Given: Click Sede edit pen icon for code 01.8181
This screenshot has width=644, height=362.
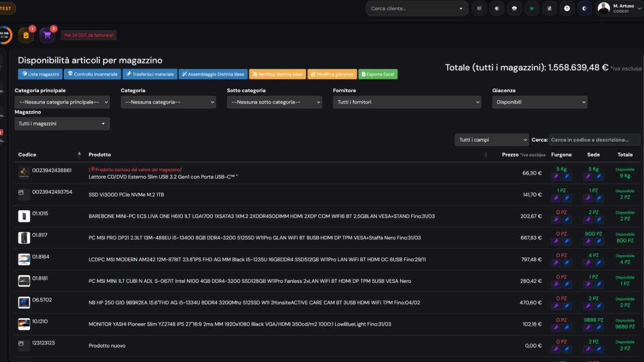Looking at the screenshot, I should (x=599, y=285).
